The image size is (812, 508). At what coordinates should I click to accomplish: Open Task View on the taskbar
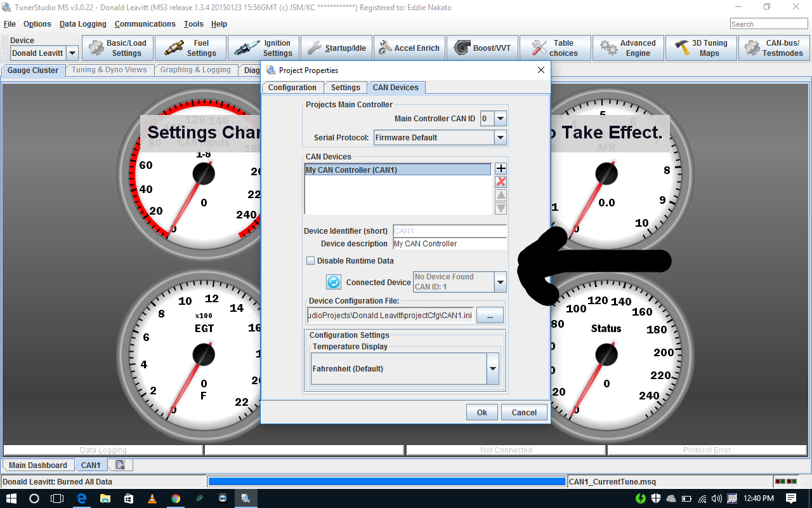58,498
